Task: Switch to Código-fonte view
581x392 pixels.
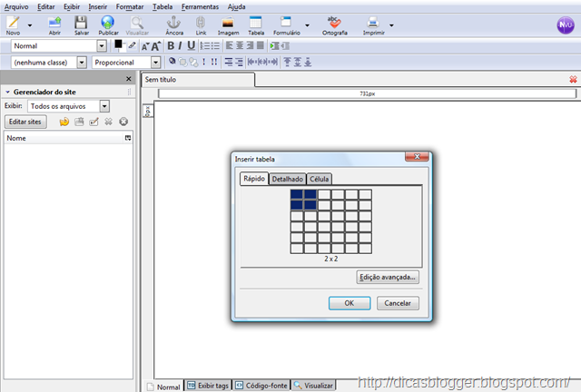Action: click(x=261, y=386)
